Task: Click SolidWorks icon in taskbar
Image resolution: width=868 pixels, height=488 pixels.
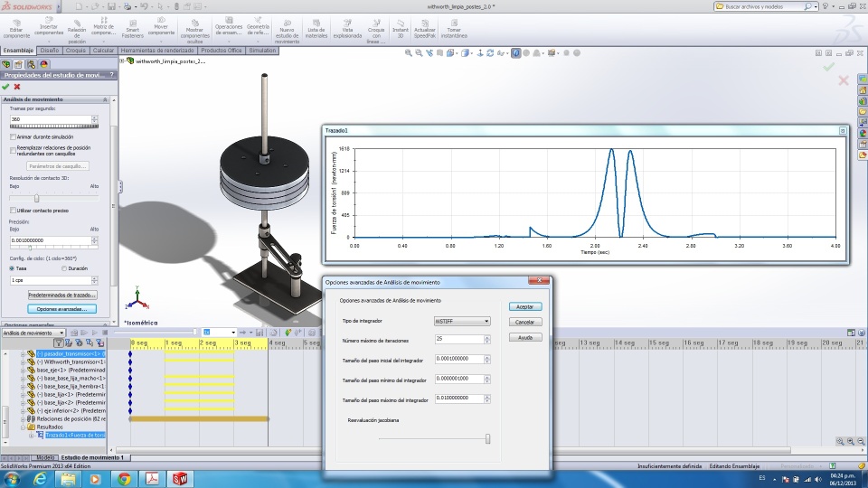Action: 180,479
